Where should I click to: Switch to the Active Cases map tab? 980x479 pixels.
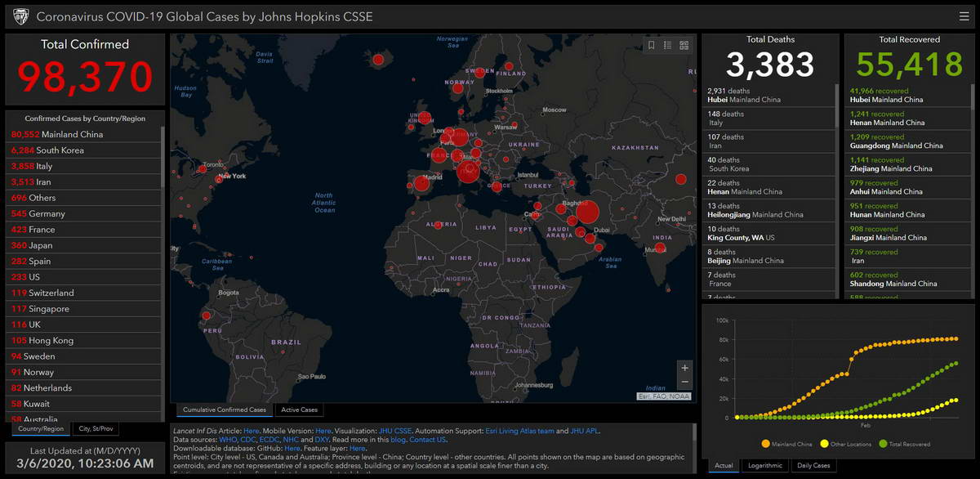click(x=299, y=410)
